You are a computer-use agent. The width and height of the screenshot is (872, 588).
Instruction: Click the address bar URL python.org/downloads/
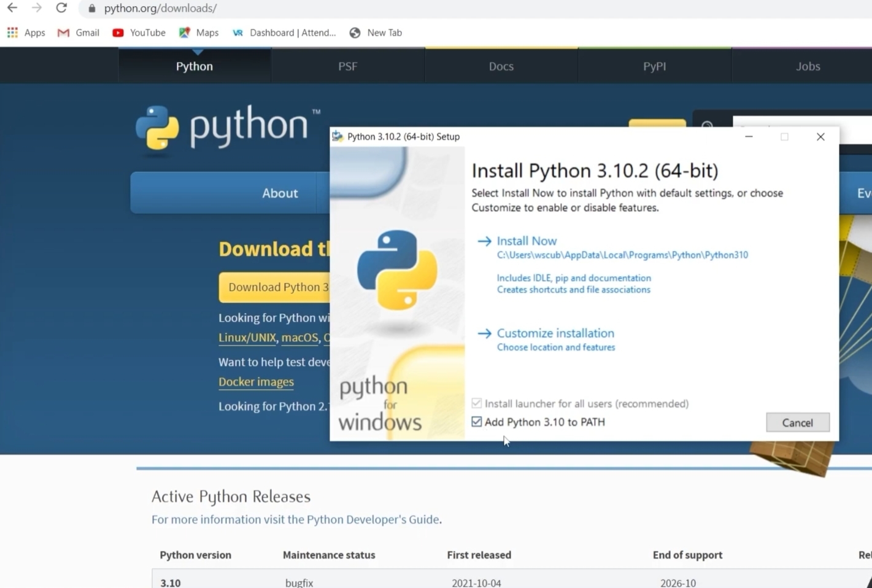tap(160, 9)
